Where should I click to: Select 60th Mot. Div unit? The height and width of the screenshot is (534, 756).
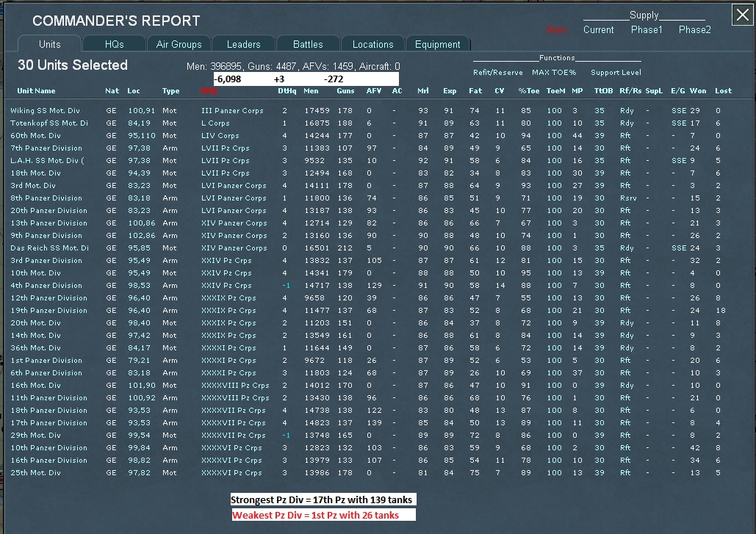[36, 135]
